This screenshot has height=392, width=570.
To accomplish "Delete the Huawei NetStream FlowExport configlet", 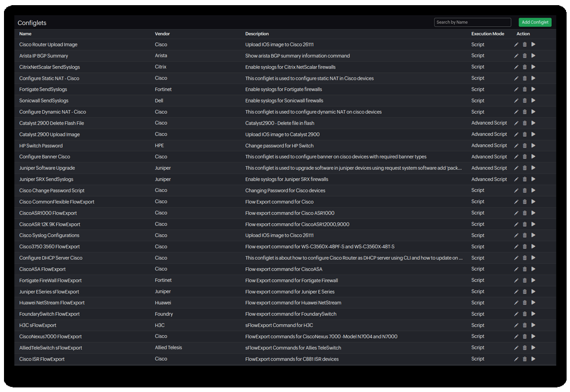I will pyautogui.click(x=524, y=303).
